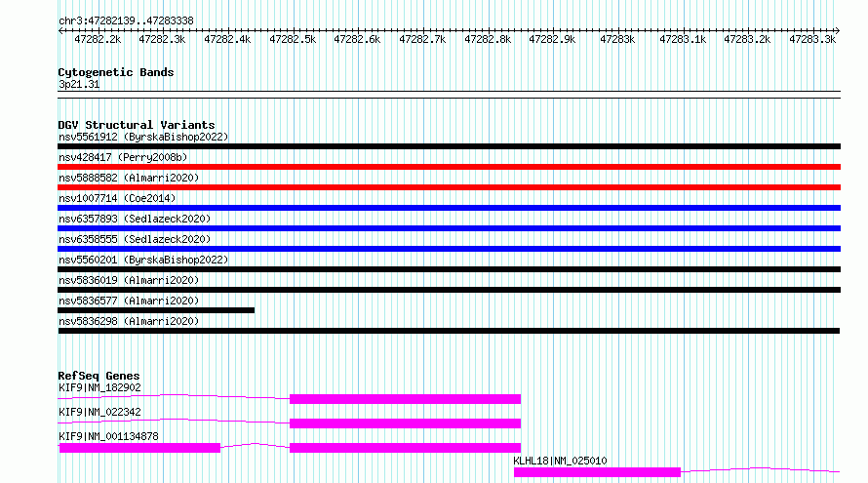Image resolution: width=868 pixels, height=483 pixels.
Task: Click the nsv428417 (Perry2008b) label
Action: pyautogui.click(x=123, y=158)
